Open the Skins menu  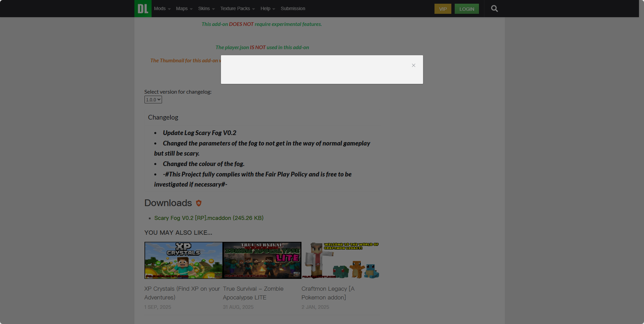point(206,8)
